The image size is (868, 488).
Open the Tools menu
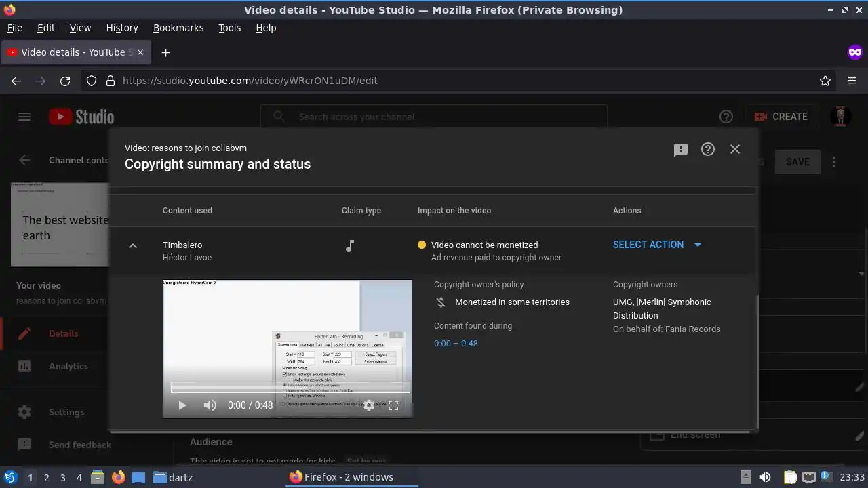[x=229, y=28]
